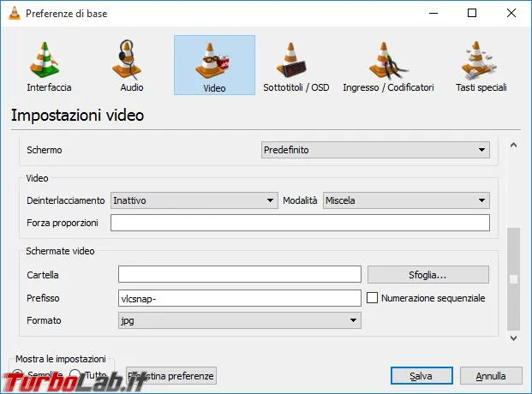Enable Numerazione sequenziale checkbox

pos(372,298)
